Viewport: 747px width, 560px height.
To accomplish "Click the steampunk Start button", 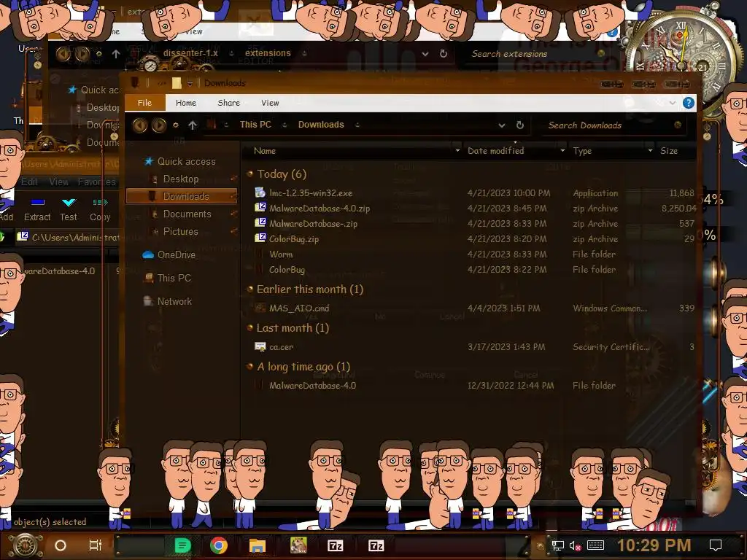I will coord(26,545).
